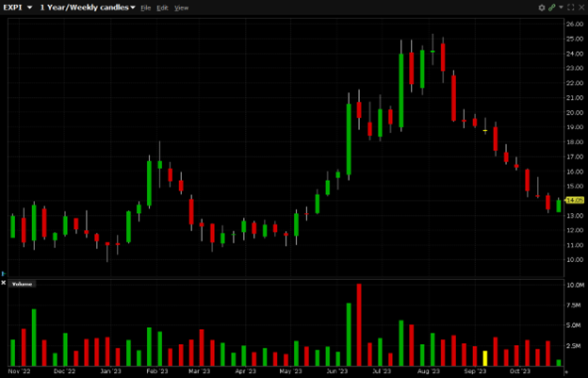
Task: Click the Apr '23 time axis label
Action: tap(245, 371)
